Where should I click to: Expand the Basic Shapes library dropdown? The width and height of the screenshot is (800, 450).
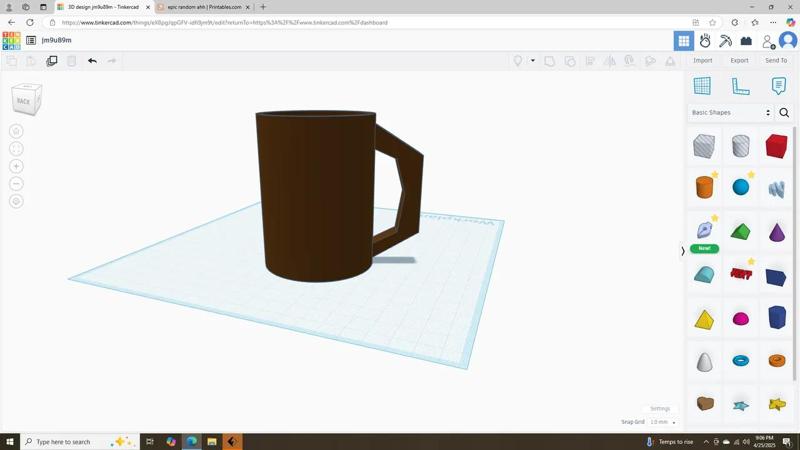731,113
